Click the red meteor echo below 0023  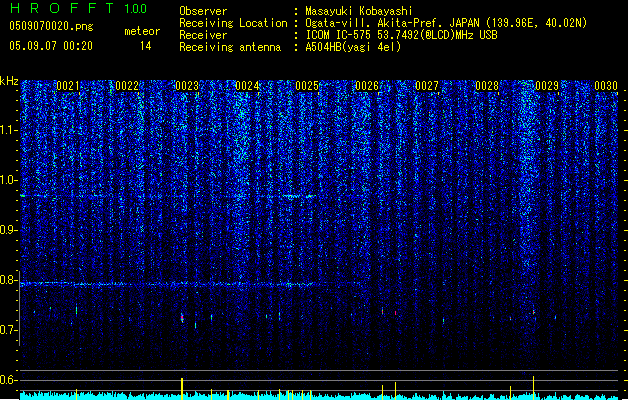182,318
